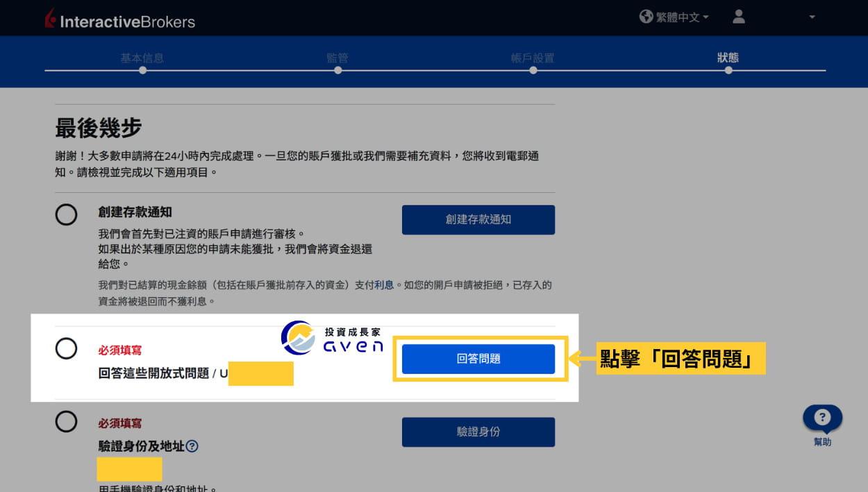Open the 利息 link
The image size is (868, 492).
(384, 285)
